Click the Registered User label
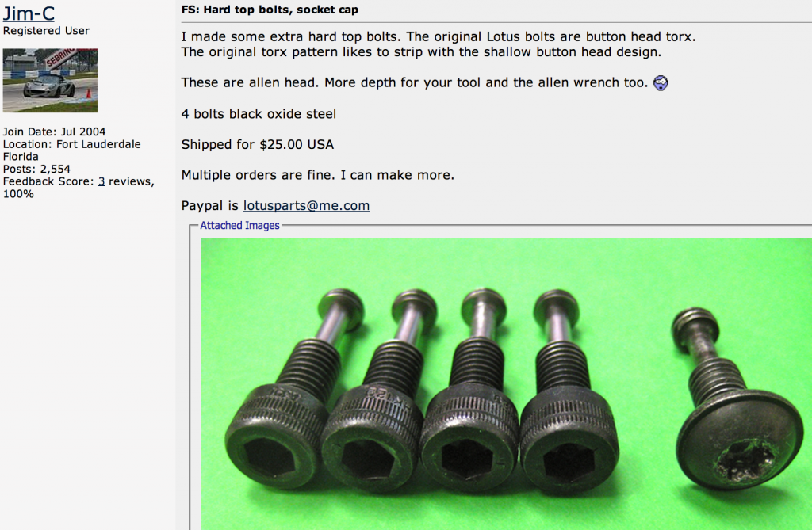The height and width of the screenshot is (530, 812). point(46,31)
